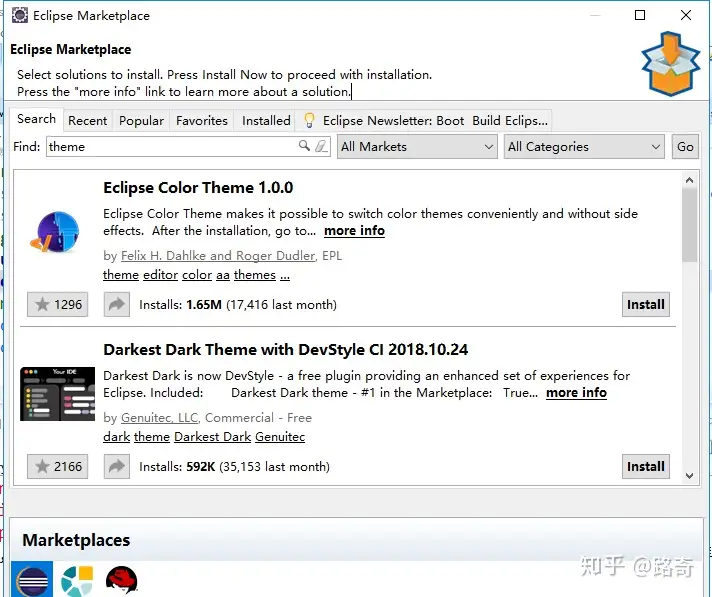This screenshot has width=712, height=597.
Task: Click the 'Installs: 1.65M' text
Action: tap(180, 305)
